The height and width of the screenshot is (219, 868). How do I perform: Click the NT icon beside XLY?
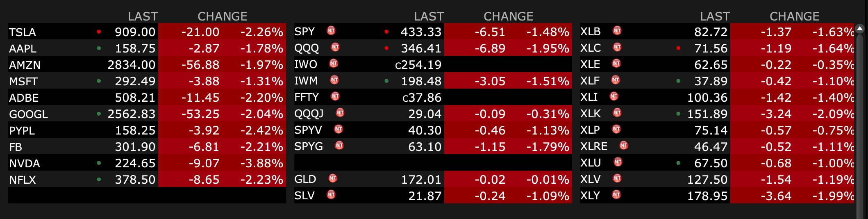click(x=616, y=195)
